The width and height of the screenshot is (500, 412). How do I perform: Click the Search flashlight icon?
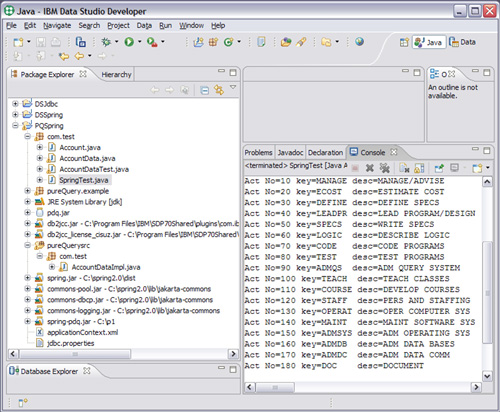tap(301, 42)
